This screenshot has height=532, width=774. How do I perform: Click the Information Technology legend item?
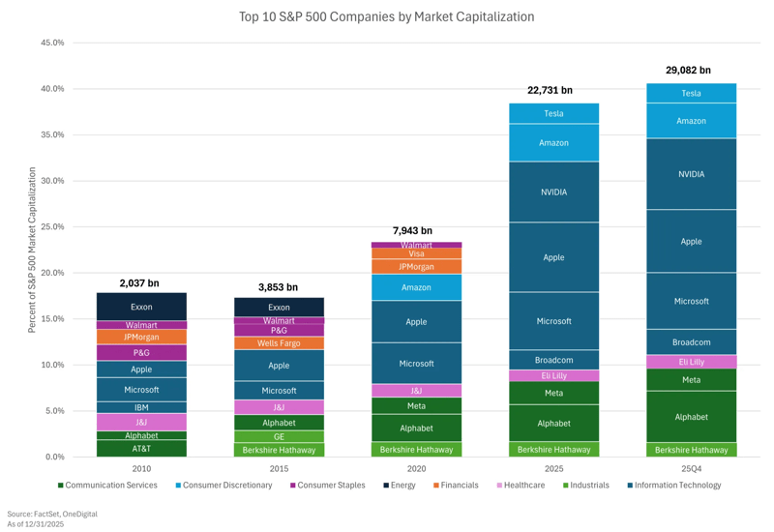tap(676, 486)
